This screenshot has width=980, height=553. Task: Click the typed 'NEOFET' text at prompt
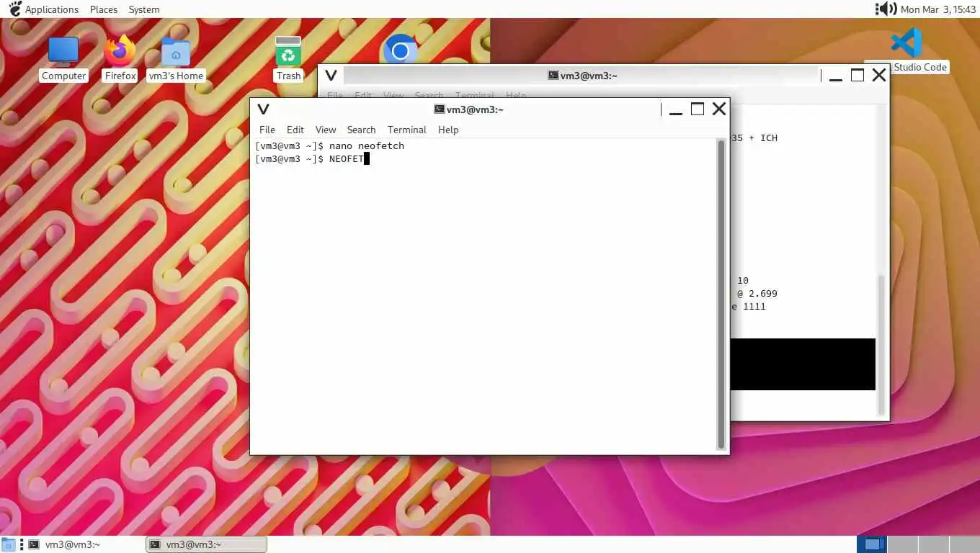point(347,158)
